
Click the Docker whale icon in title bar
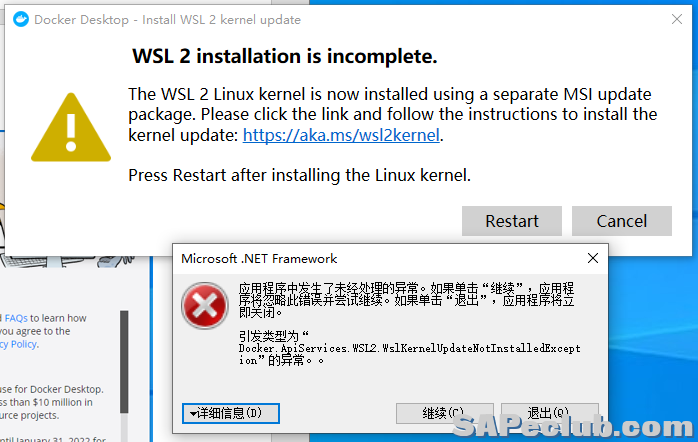click(19, 20)
